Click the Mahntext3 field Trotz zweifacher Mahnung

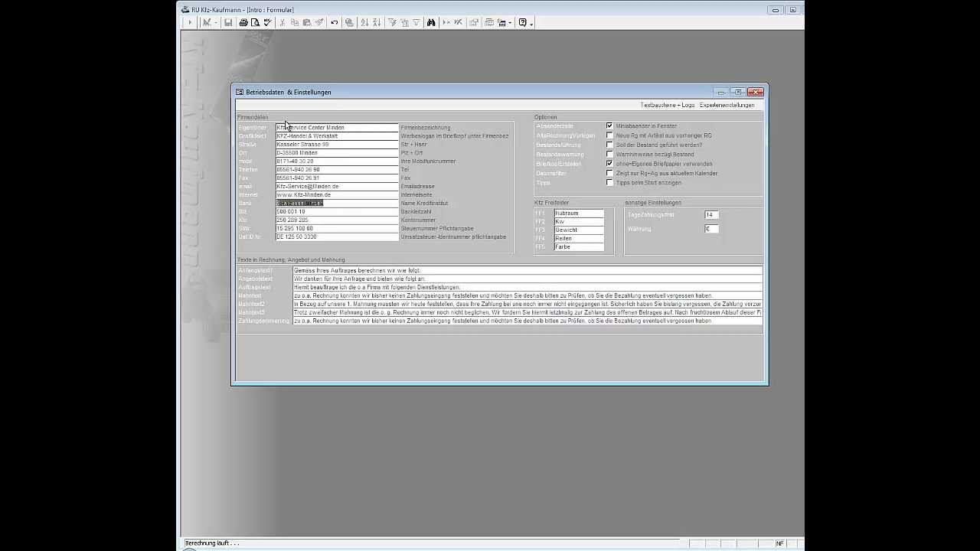click(x=528, y=313)
